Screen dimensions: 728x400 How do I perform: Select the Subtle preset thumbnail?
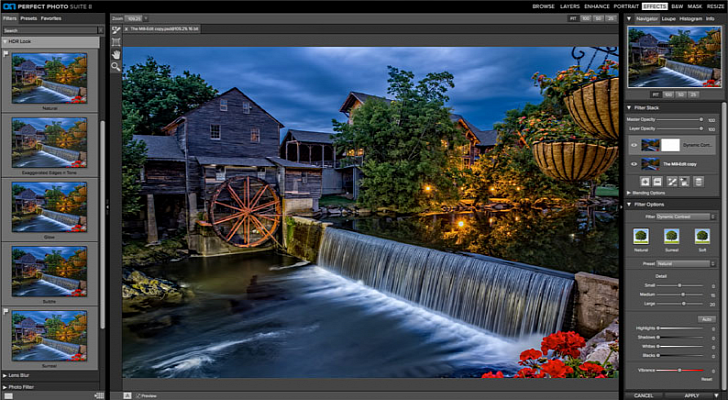pyautogui.click(x=49, y=271)
